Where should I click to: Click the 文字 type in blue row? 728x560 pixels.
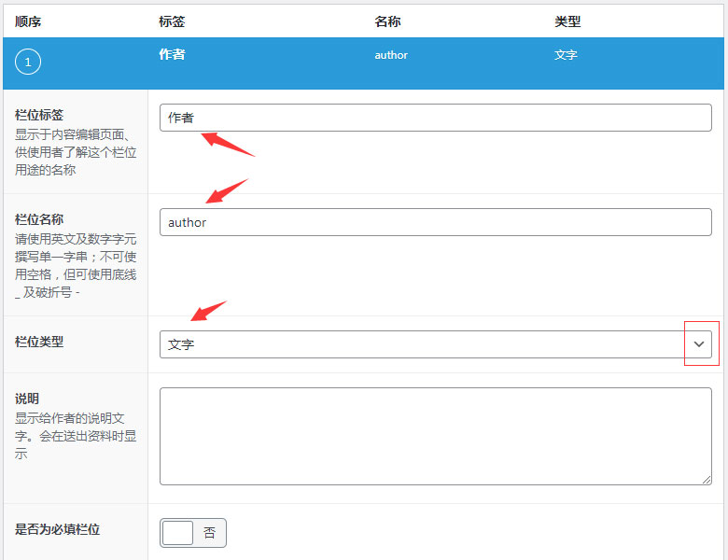click(x=566, y=55)
